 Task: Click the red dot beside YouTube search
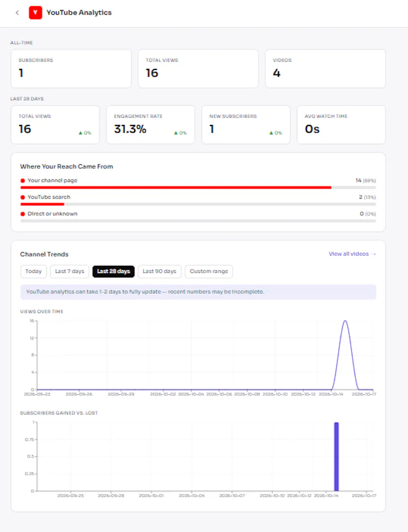[x=23, y=197]
